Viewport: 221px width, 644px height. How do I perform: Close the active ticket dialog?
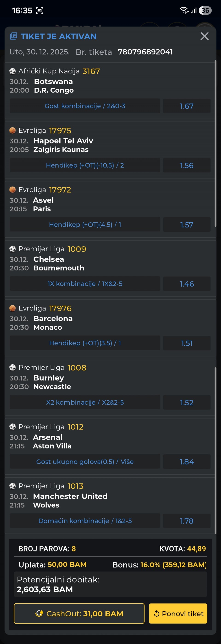(204, 37)
